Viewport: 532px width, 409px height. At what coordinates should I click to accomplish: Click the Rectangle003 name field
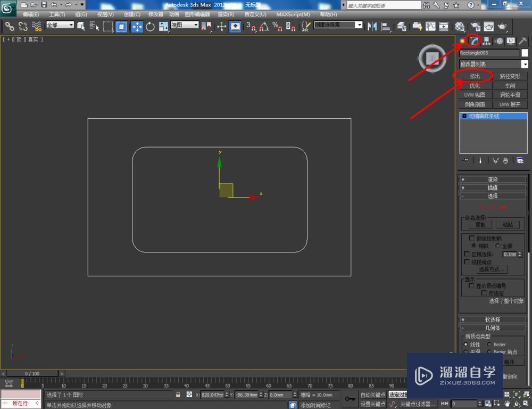point(489,53)
